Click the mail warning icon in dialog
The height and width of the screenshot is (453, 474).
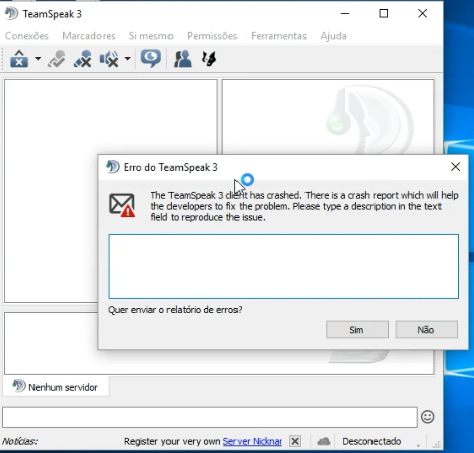[122, 205]
